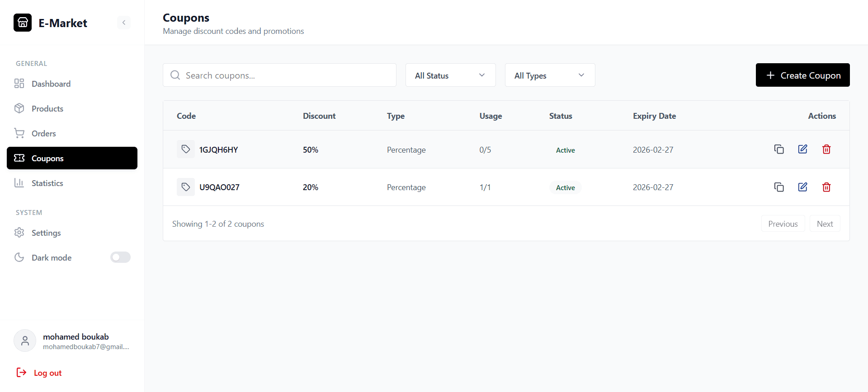Image resolution: width=868 pixels, height=392 pixels.
Task: Click the 'Showing 1-2 of 2 coupons' text
Action: pyautogui.click(x=218, y=224)
